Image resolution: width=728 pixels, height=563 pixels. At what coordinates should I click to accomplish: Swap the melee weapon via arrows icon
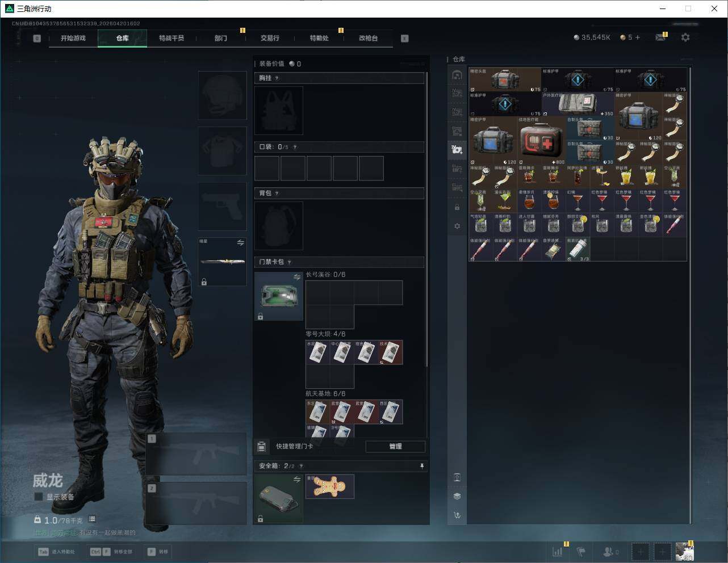pos(240,243)
